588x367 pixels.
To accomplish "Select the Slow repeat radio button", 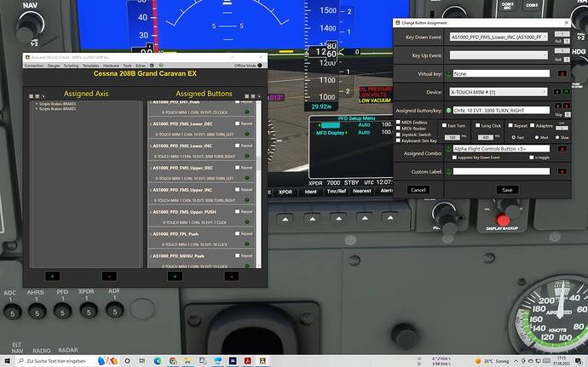I will click(x=557, y=138).
